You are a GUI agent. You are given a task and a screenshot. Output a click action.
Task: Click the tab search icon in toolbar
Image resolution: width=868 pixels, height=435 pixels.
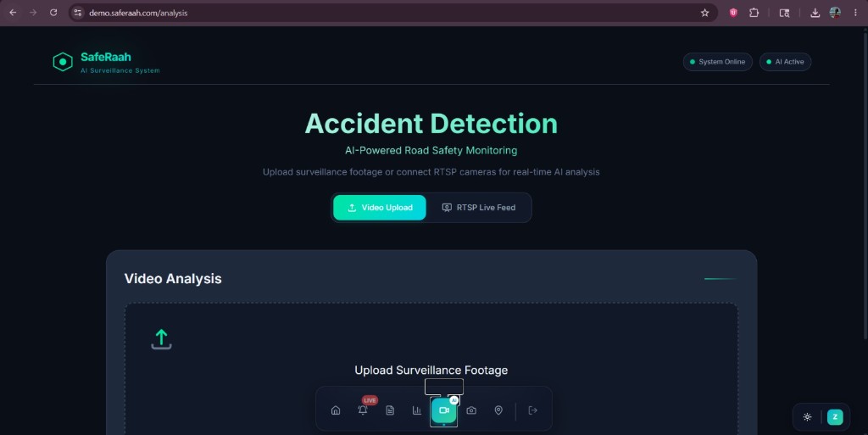coord(784,13)
